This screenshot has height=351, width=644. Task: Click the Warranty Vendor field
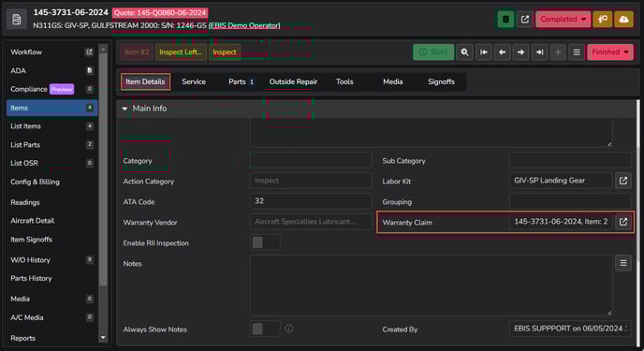[x=311, y=222]
